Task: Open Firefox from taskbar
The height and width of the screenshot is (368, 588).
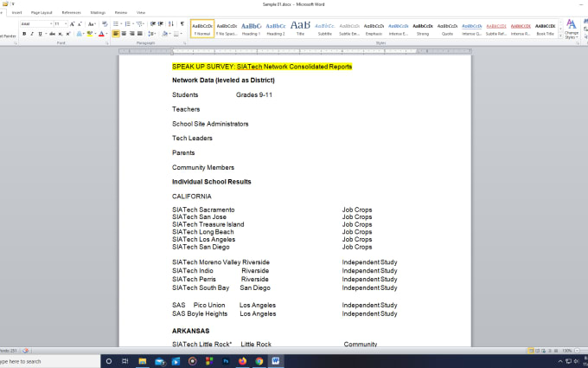Action: pos(242,361)
